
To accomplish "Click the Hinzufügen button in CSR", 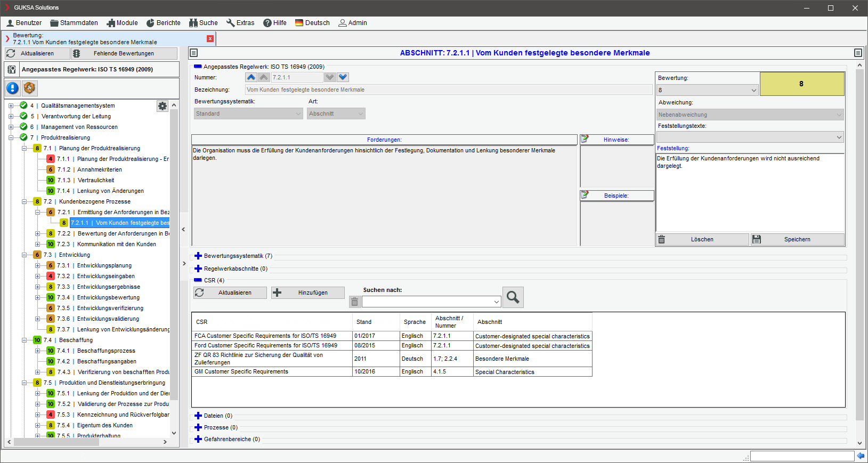I will tap(308, 293).
